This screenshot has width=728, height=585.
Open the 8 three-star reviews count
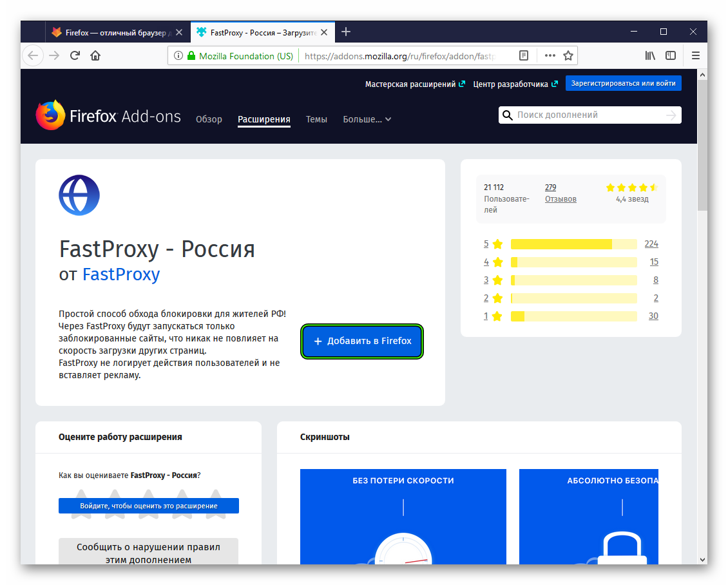[656, 280]
